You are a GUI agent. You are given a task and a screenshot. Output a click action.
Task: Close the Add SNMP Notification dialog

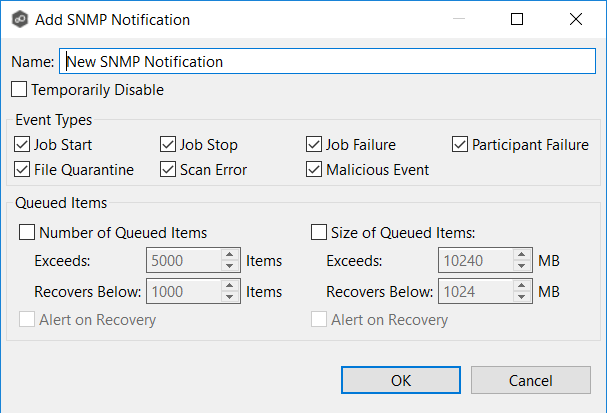[576, 19]
